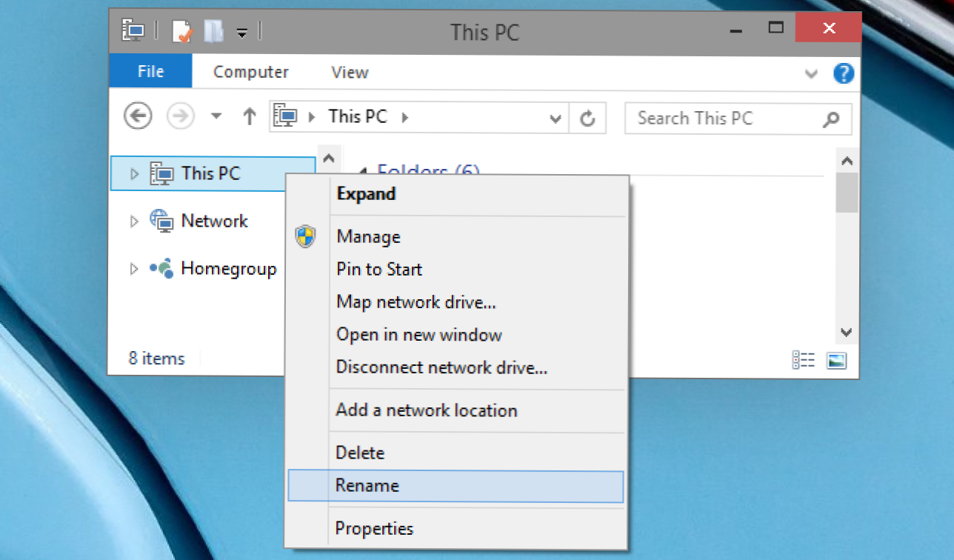The width and height of the screenshot is (954, 560).
Task: Refresh the This PC view
Action: point(587,119)
